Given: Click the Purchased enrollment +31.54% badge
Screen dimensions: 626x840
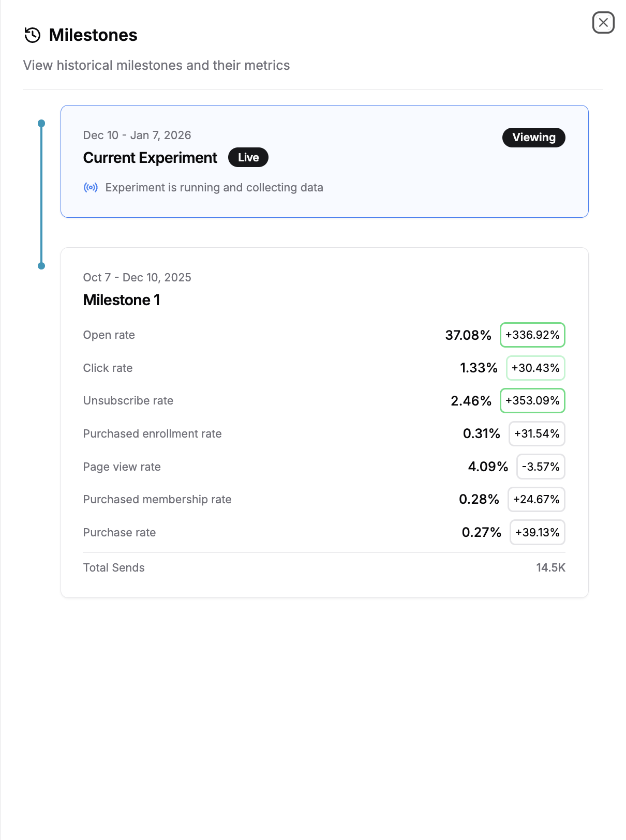Looking at the screenshot, I should 536,433.
